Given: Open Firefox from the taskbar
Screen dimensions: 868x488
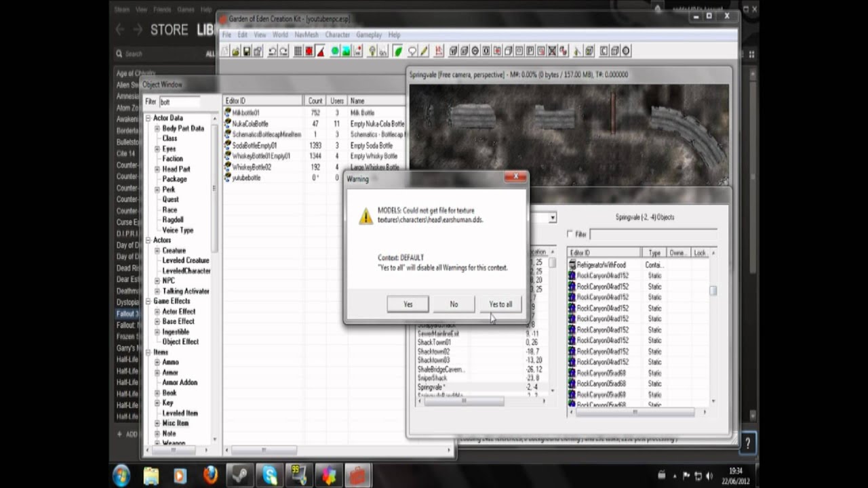Looking at the screenshot, I should (x=210, y=475).
